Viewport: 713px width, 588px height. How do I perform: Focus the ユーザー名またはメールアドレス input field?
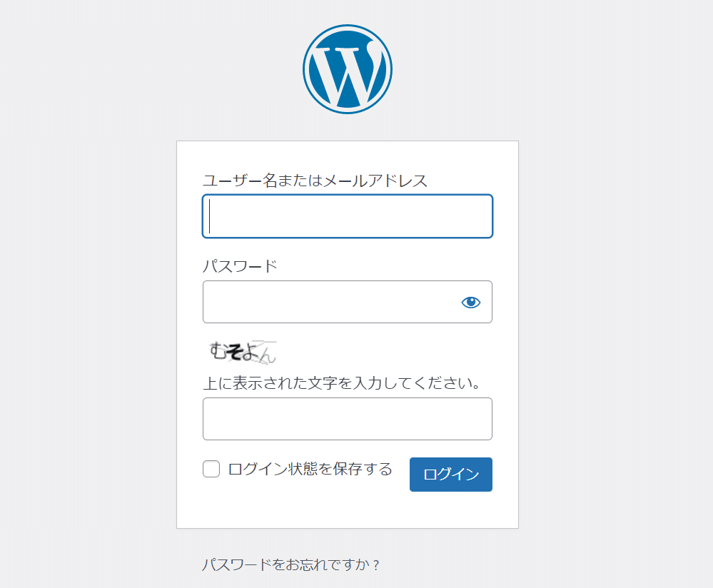pos(348,216)
